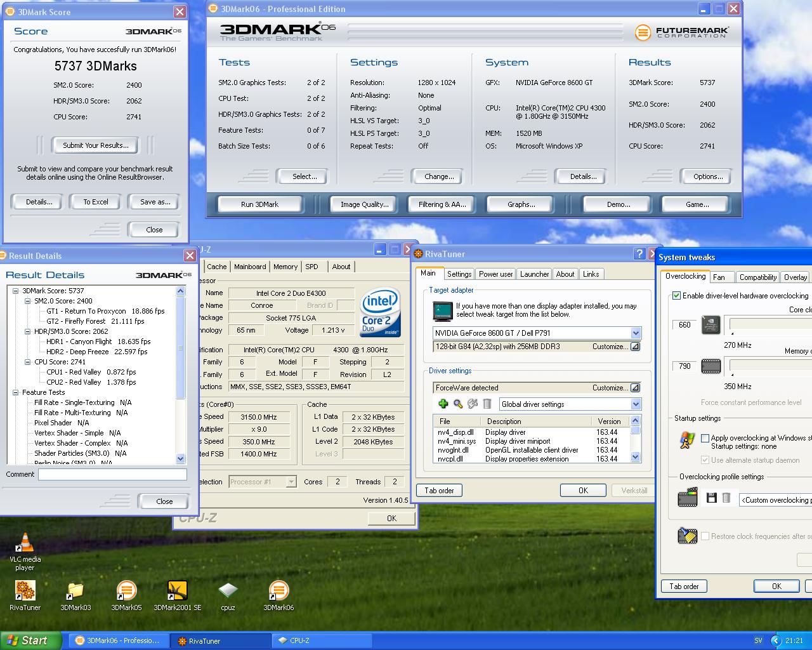Click the Futuremark Corporation logo
The width and height of the screenshot is (812, 650).
click(682, 32)
